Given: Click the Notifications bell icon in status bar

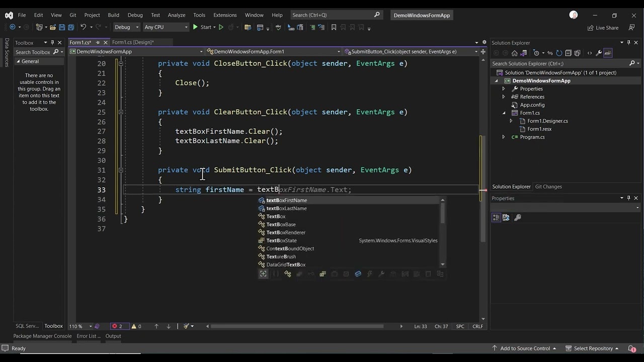Looking at the screenshot, I should pyautogui.click(x=632, y=348).
